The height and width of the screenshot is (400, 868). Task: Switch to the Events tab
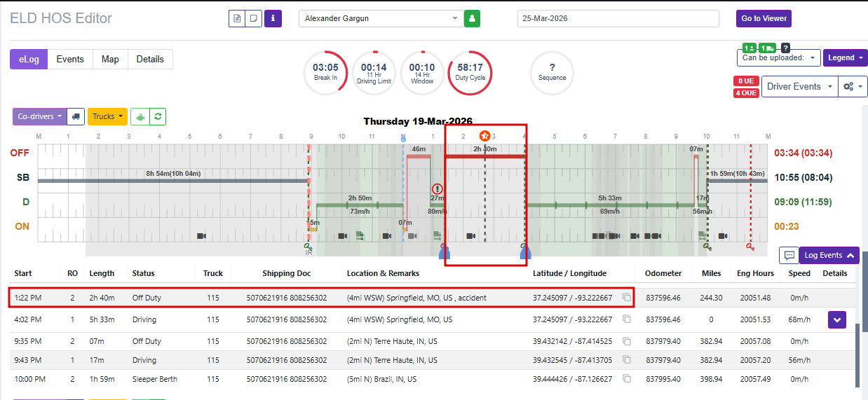tap(70, 60)
